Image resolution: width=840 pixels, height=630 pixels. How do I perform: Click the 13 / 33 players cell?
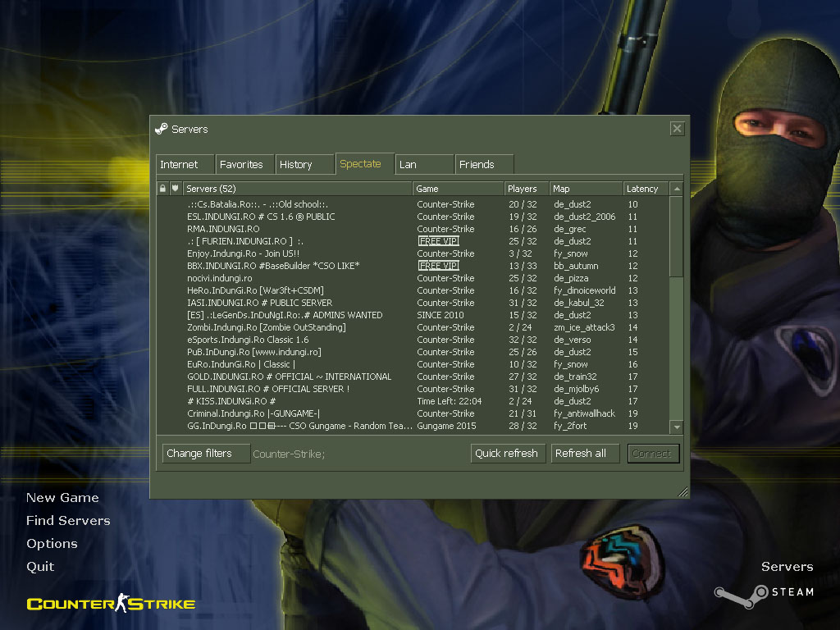click(523, 266)
